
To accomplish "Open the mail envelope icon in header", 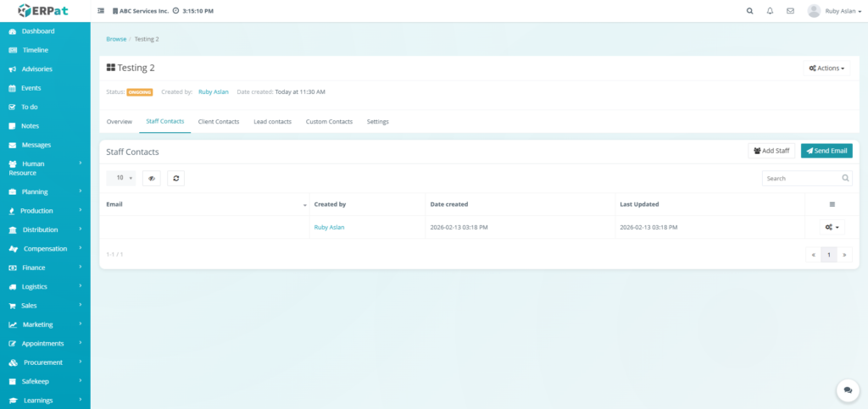I will 790,11.
